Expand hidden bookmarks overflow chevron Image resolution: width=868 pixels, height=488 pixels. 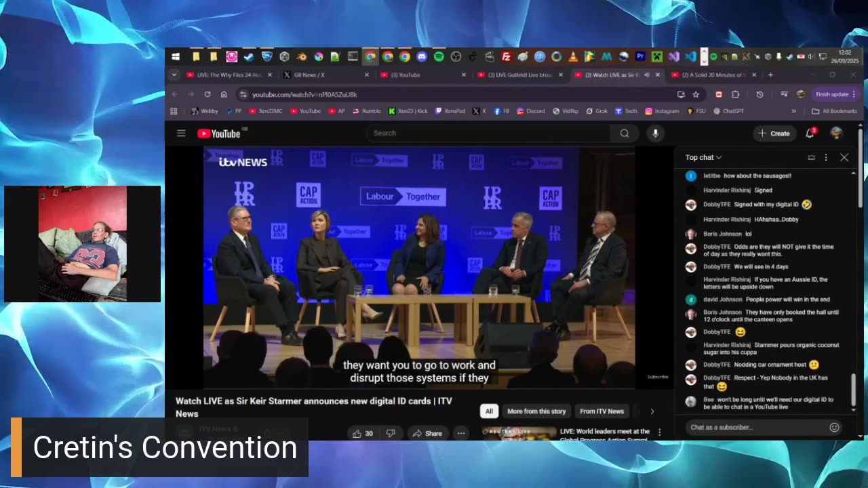point(793,111)
